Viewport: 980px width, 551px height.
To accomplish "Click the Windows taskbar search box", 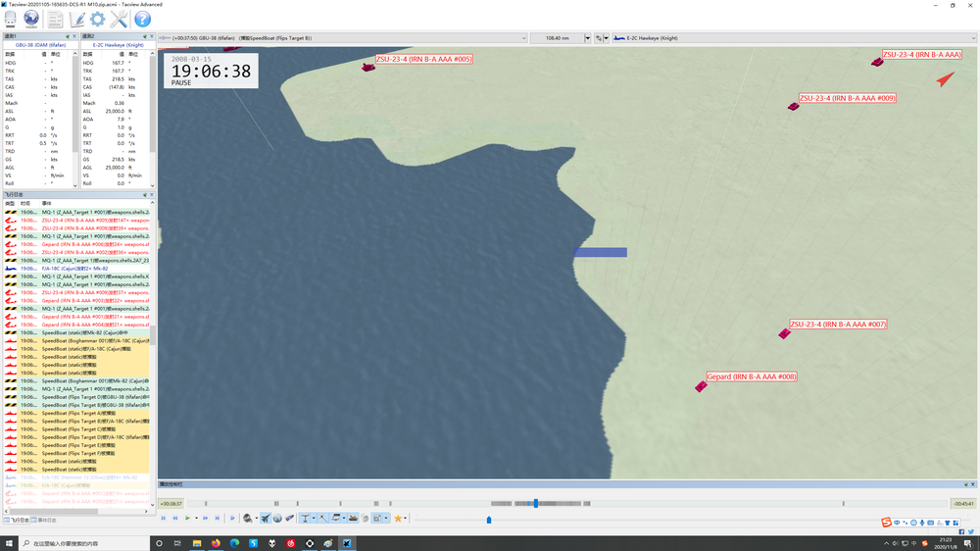I will coord(83,543).
